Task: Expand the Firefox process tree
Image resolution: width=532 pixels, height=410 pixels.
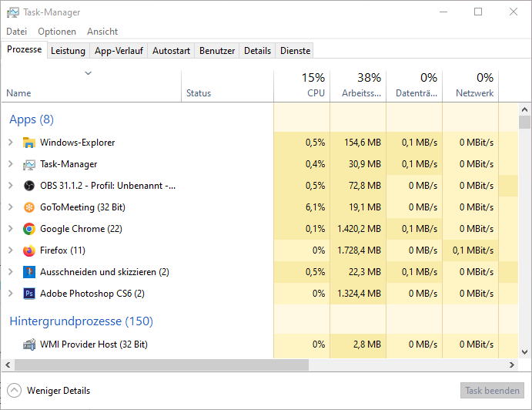Action: (10, 250)
